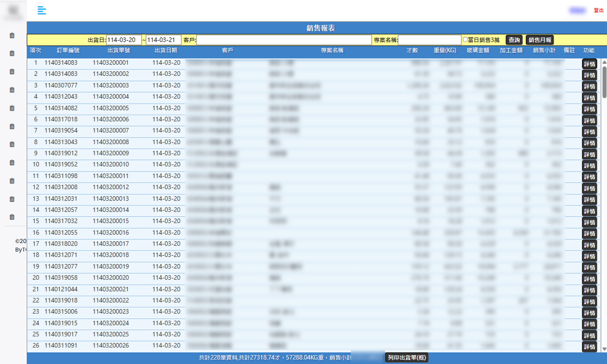
Task: Enable the 當日銷售3萬 checkbox
Action: click(465, 40)
